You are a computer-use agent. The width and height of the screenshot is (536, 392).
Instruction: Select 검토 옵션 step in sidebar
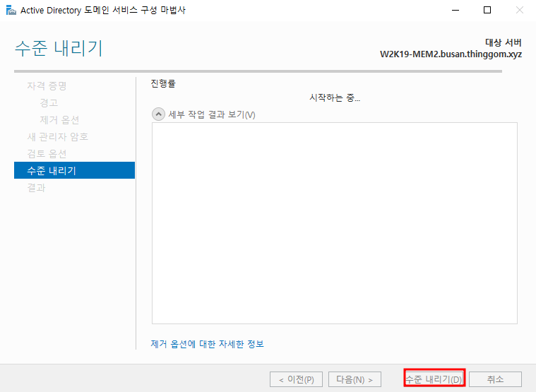click(x=47, y=154)
